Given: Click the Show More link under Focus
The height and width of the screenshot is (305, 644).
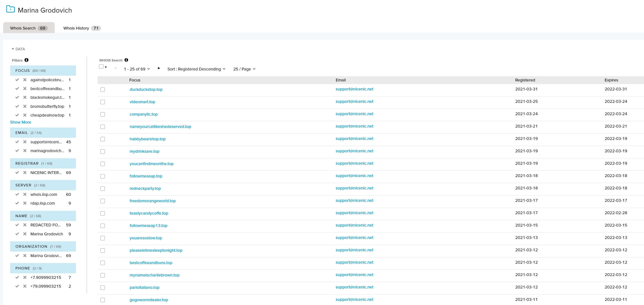Looking at the screenshot, I should click(x=21, y=122).
